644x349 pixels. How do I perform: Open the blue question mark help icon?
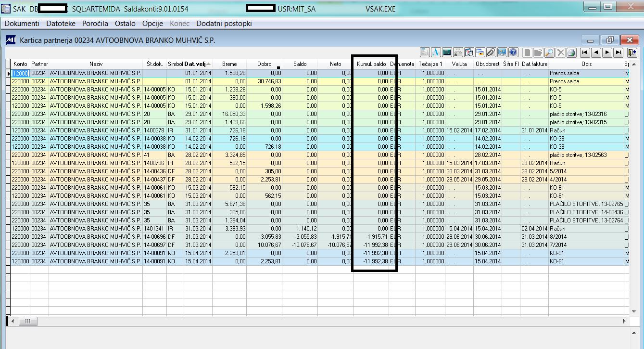pos(513,52)
